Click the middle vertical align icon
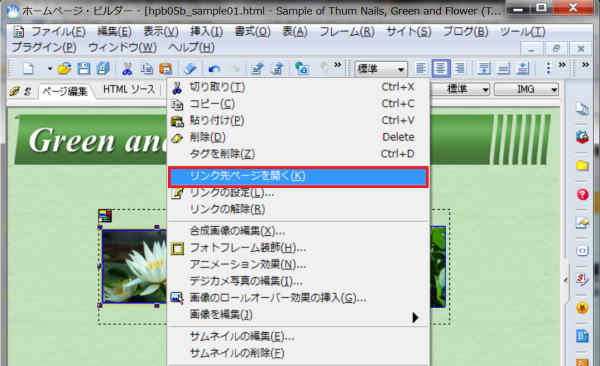 [x=503, y=69]
